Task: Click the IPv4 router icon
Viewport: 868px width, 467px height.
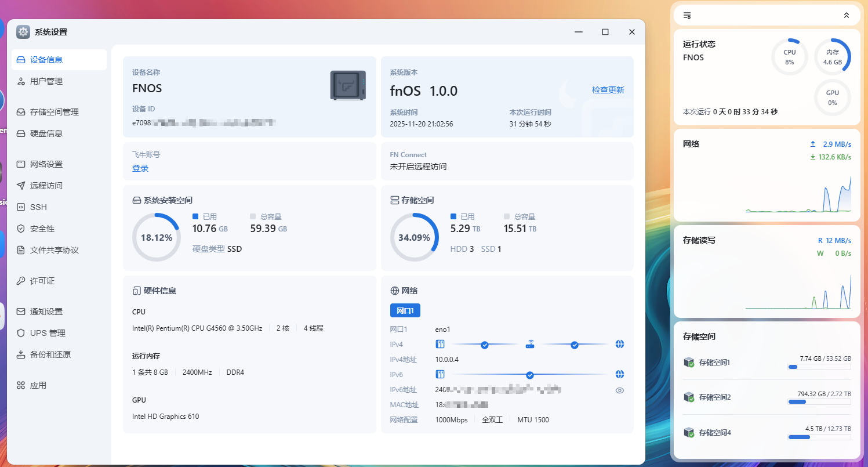Action: [529, 345]
